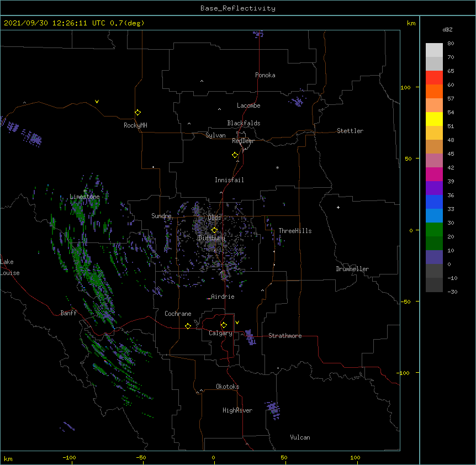Select the magenta 39-42 dBZ legend swatch
The width and height of the screenshot is (476, 465).
pos(434,174)
